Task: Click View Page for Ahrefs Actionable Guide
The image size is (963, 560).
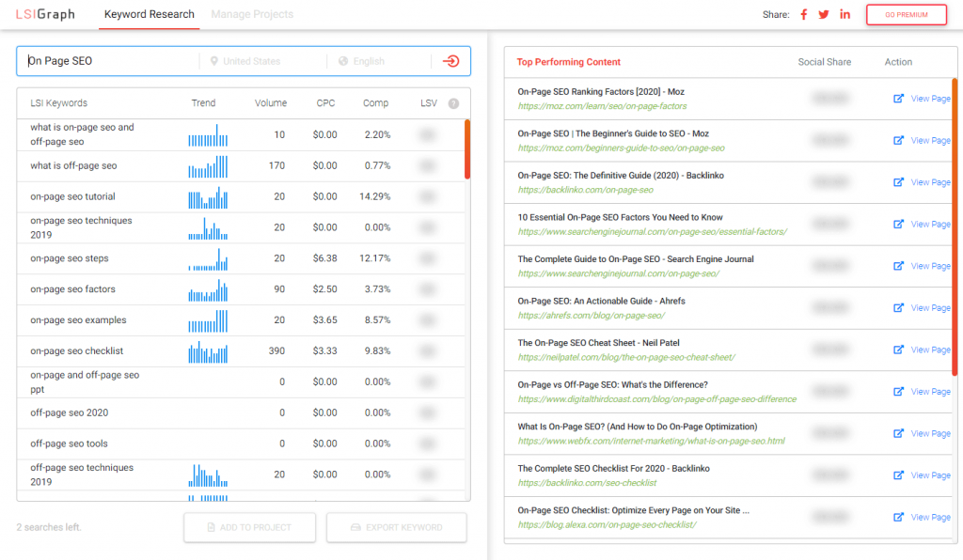Action: tap(930, 308)
